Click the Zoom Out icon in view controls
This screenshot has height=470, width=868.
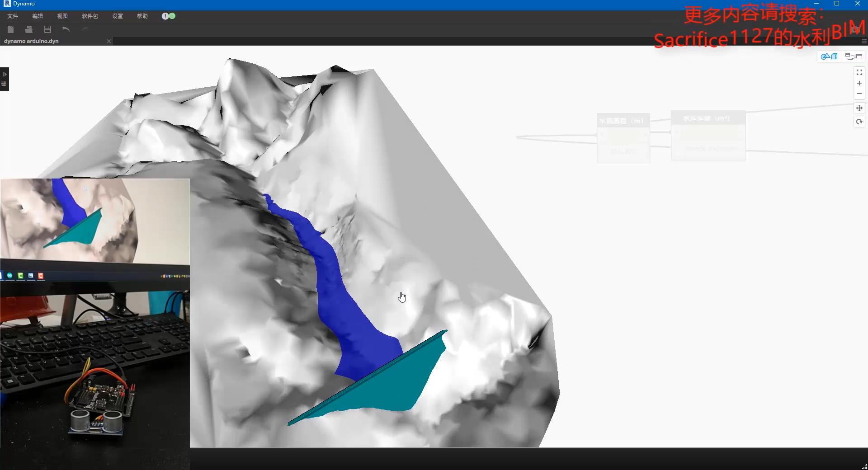pyautogui.click(x=859, y=94)
